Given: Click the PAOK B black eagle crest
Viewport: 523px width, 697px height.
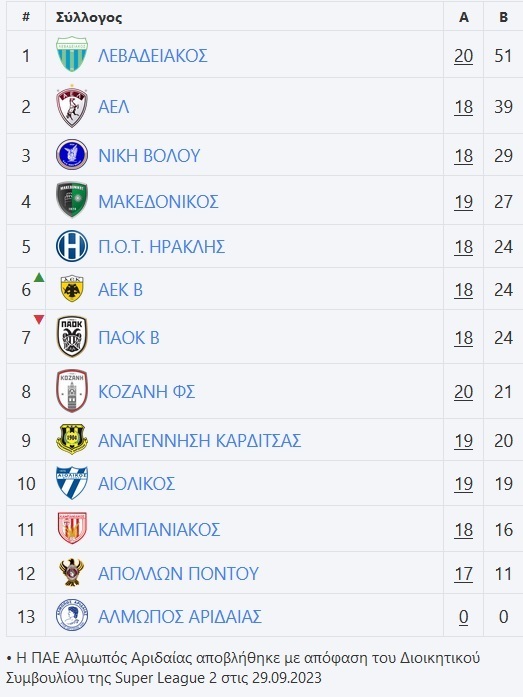Looking at the screenshot, I should pyautogui.click(x=72, y=337).
